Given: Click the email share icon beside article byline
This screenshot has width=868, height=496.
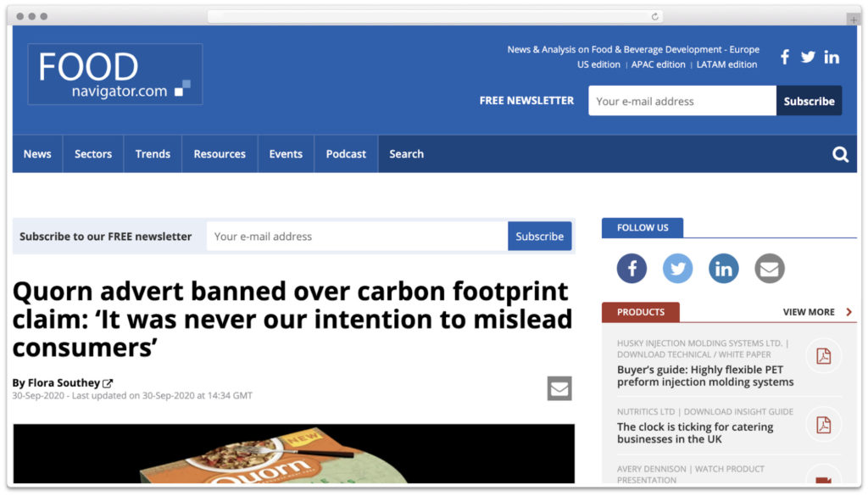Looking at the screenshot, I should click(559, 388).
